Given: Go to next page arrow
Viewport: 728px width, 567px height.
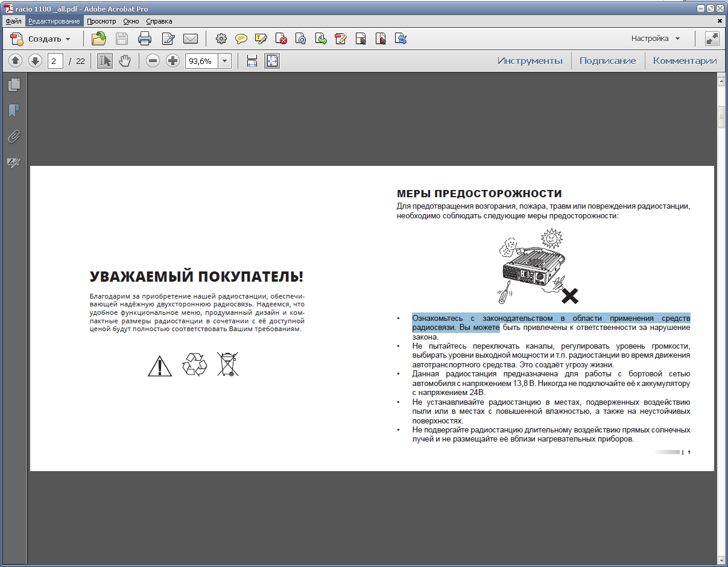Looking at the screenshot, I should (x=36, y=61).
